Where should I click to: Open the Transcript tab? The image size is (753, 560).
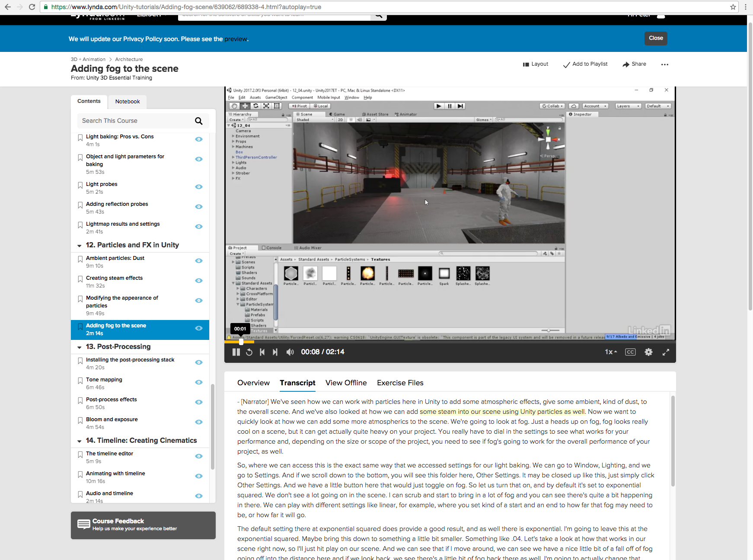click(297, 383)
